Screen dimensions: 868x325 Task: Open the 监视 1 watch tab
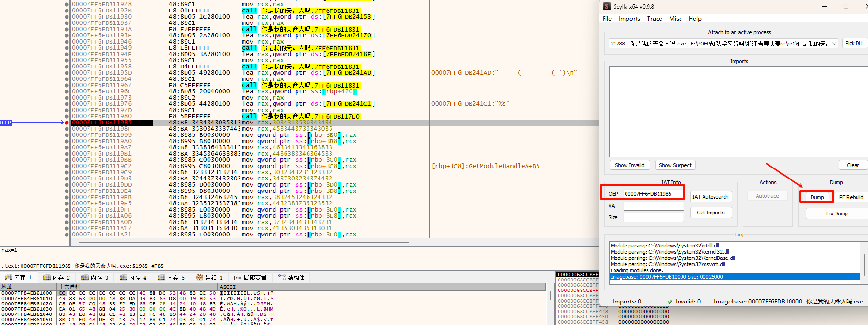tap(210, 278)
